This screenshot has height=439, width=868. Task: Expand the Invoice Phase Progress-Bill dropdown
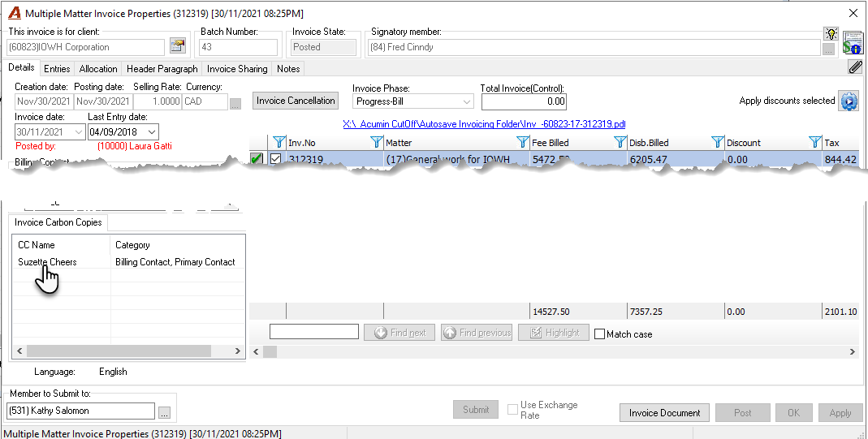pyautogui.click(x=467, y=101)
